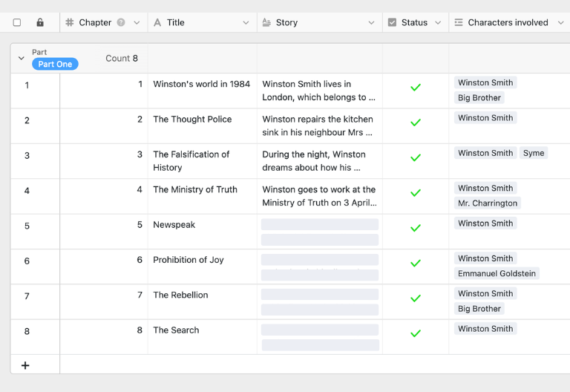Select the Title cell The Thought Police
Image resolution: width=570 pixels, height=392 pixels.
tap(202, 125)
